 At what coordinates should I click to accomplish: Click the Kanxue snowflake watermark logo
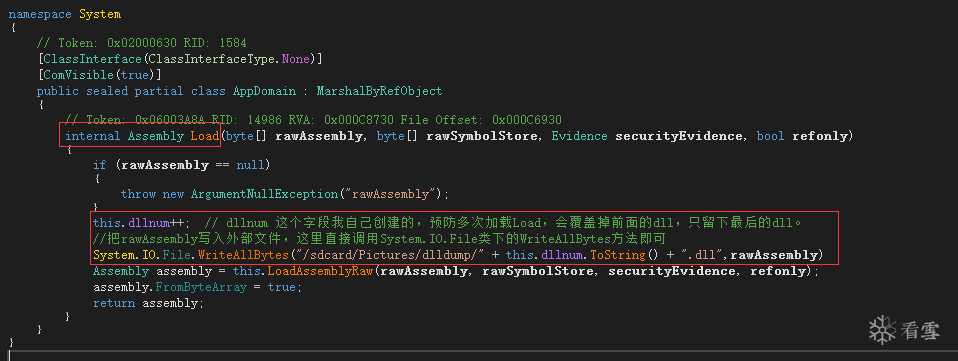(x=882, y=330)
